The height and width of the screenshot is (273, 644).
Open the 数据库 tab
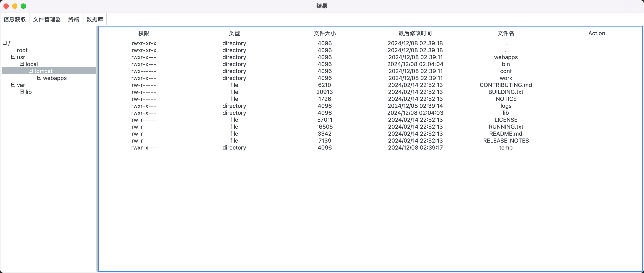pyautogui.click(x=95, y=19)
